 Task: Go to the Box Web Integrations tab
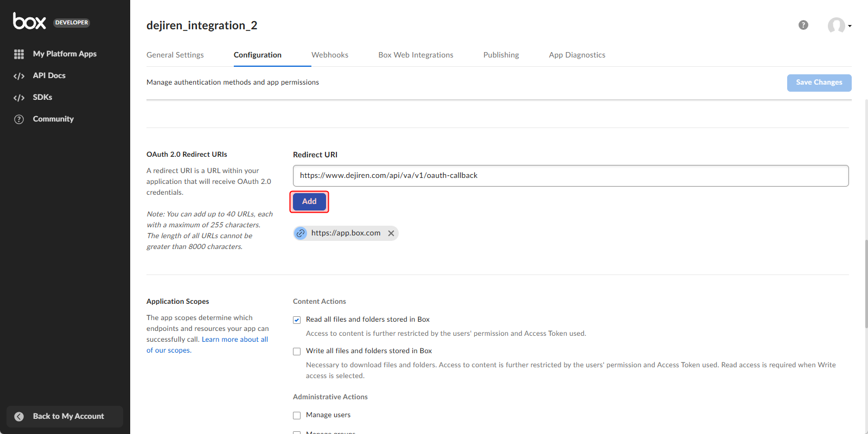point(416,55)
